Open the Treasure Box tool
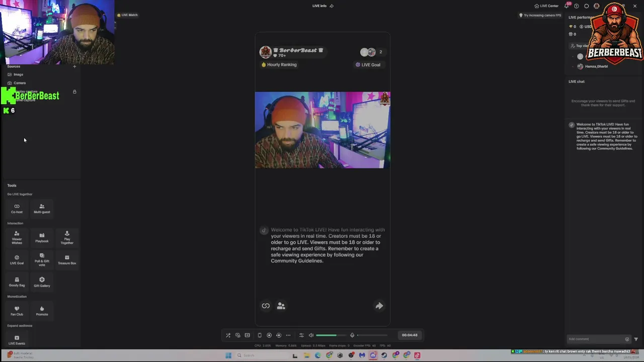This screenshot has width=644, height=362. tap(67, 259)
